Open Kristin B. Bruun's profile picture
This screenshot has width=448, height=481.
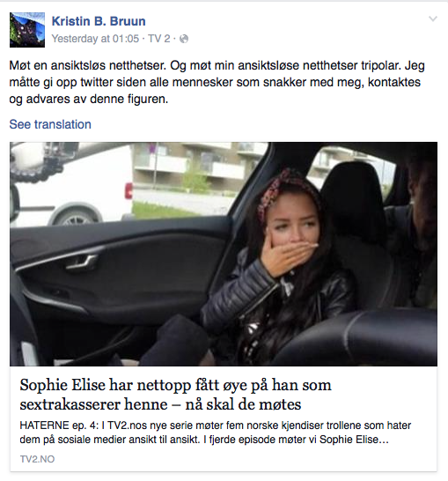27,30
